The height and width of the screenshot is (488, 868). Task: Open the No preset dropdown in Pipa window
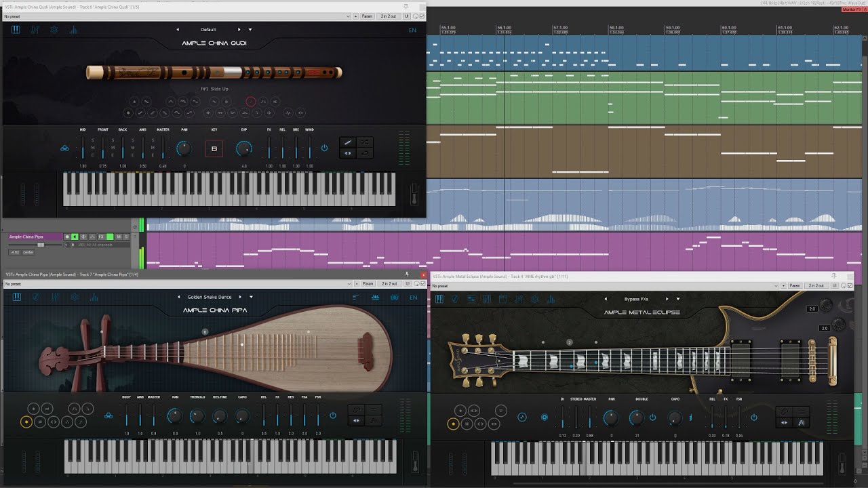[x=177, y=284]
